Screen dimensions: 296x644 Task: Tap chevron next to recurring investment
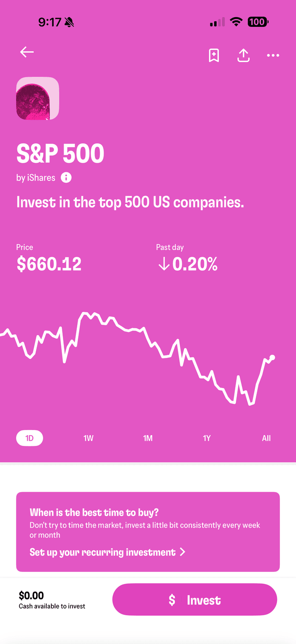pos(182,552)
